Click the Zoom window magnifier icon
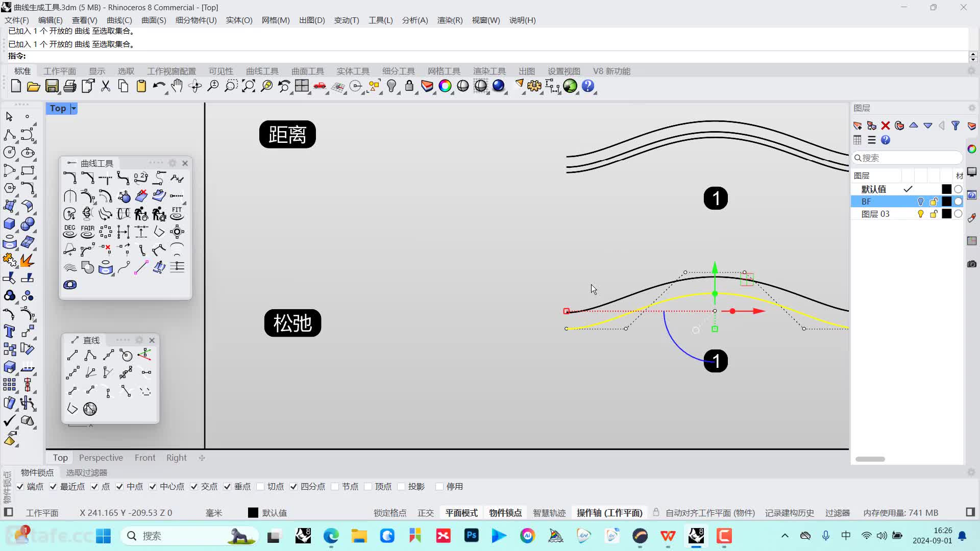Screen dimensions: 980x551 (231, 86)
